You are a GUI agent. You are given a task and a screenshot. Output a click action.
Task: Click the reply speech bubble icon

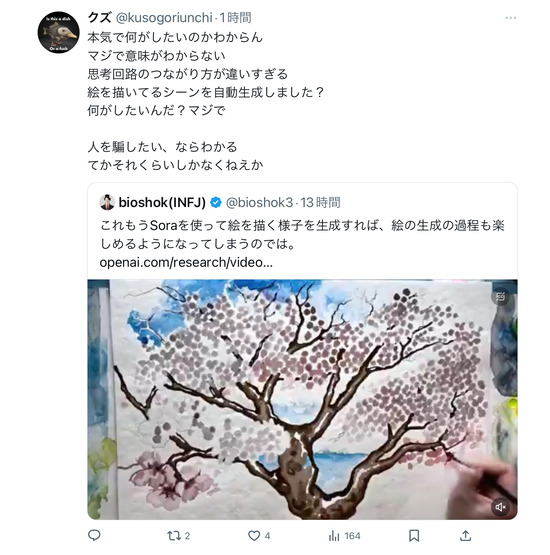[94, 536]
